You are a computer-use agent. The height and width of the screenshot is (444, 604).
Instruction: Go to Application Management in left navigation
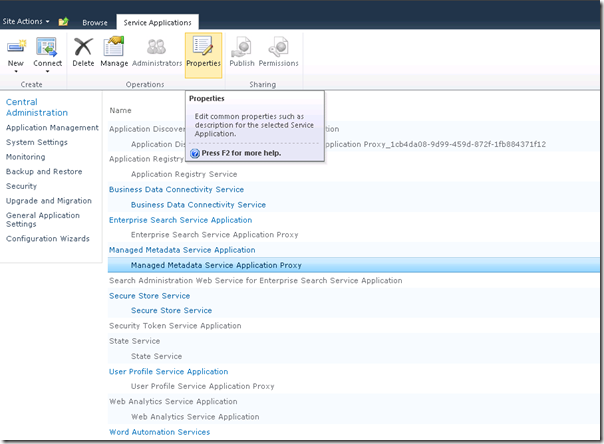coord(52,128)
